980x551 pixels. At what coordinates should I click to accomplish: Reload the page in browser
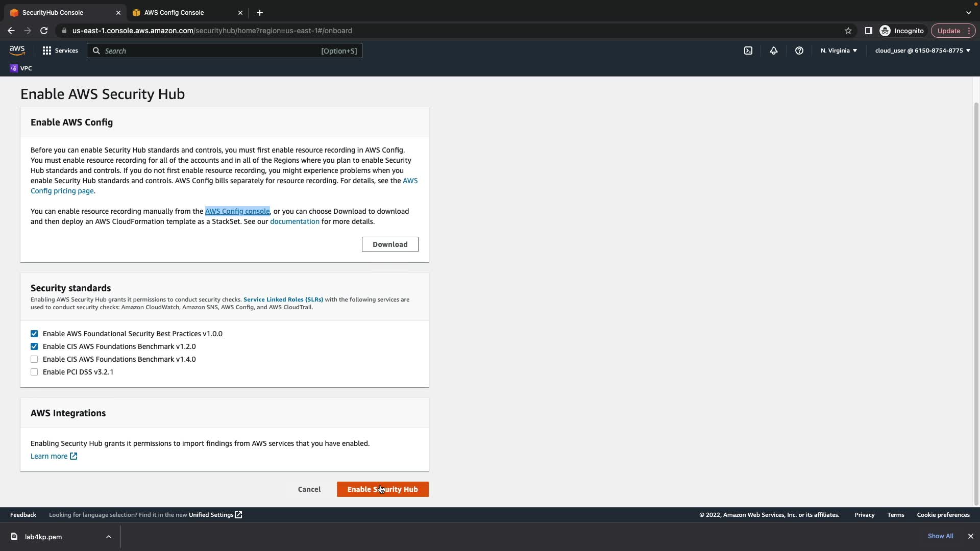44,31
